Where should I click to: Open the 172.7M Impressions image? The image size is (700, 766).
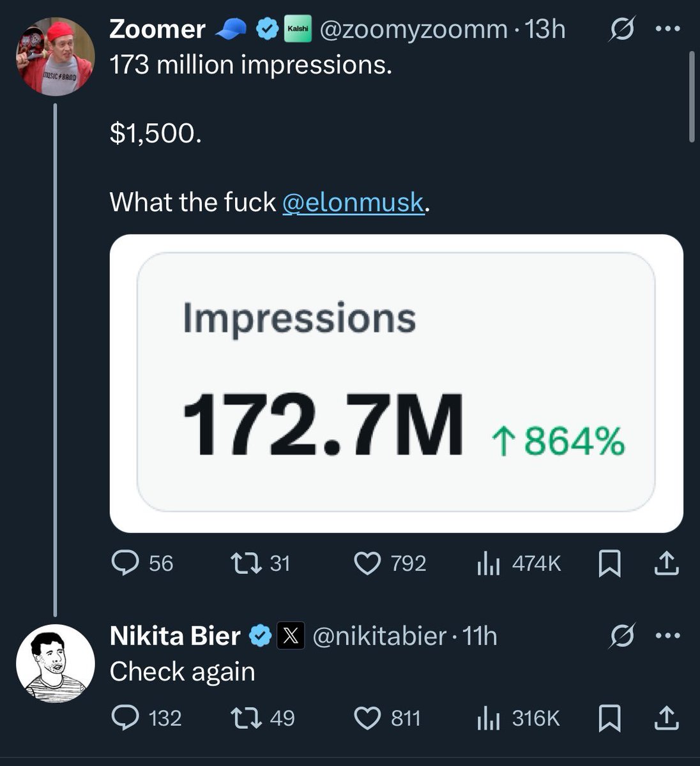click(x=396, y=383)
